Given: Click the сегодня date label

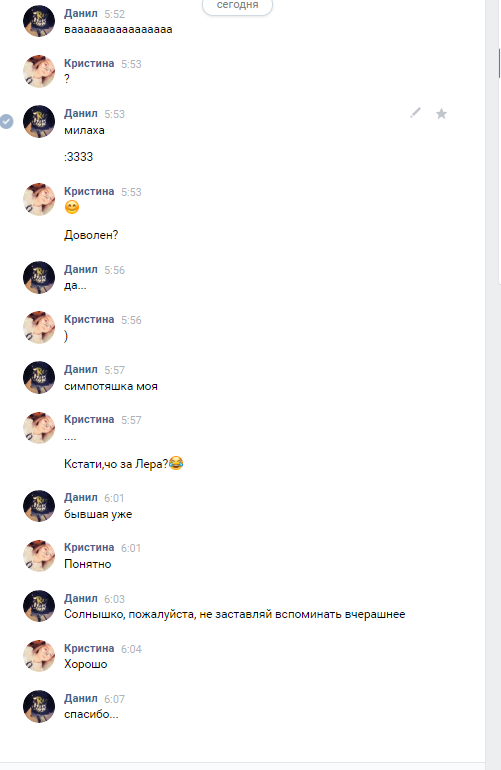Looking at the screenshot, I should [x=237, y=5].
